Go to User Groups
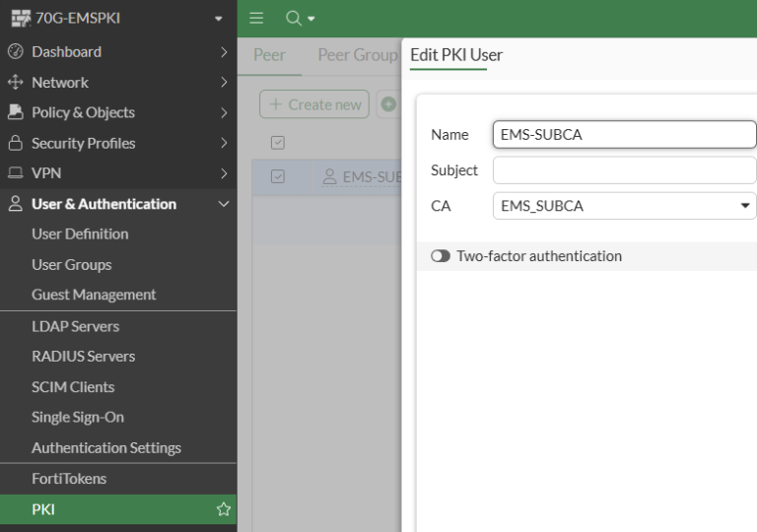This screenshot has height=532, width=757. click(71, 265)
